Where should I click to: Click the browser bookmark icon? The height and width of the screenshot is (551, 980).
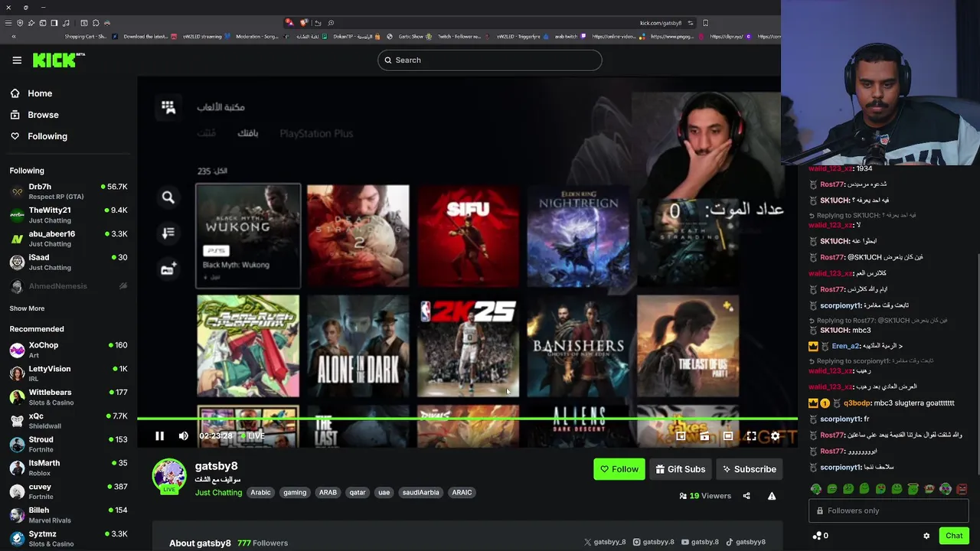click(705, 23)
